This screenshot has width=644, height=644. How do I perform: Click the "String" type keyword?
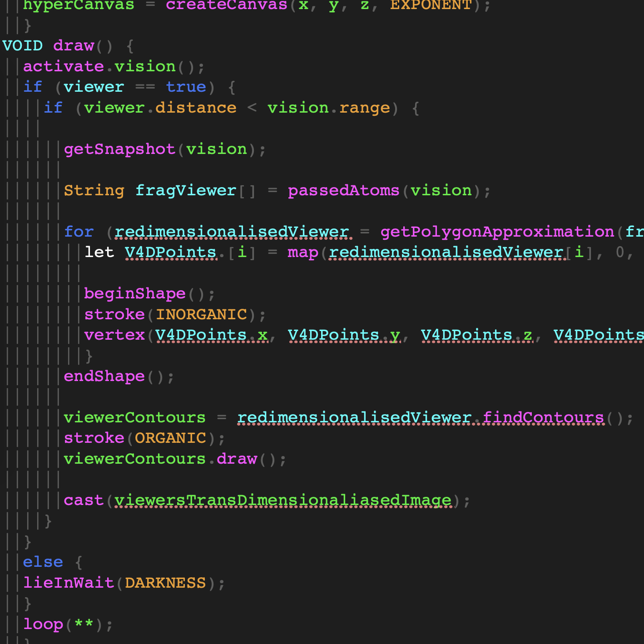tap(94, 190)
